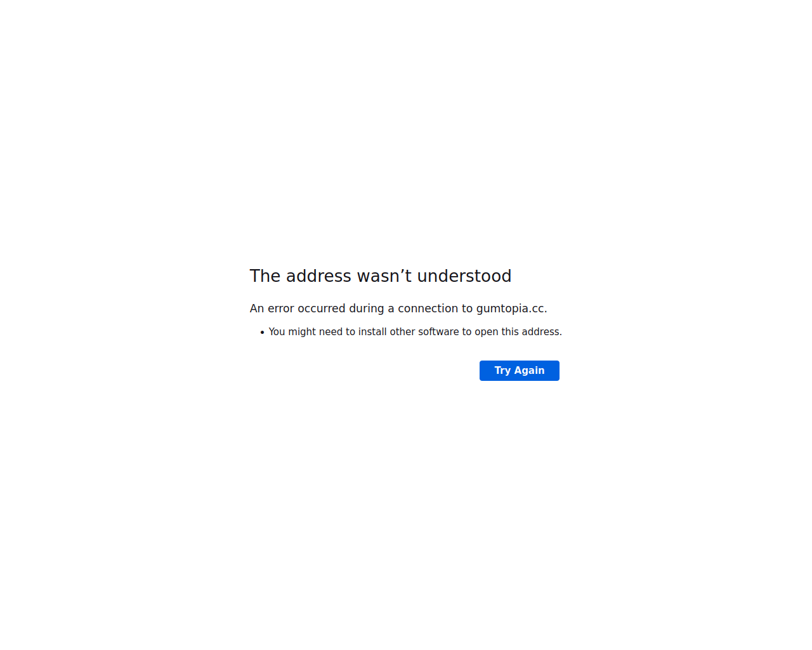Click the word "address" in the heading

pos(318,276)
